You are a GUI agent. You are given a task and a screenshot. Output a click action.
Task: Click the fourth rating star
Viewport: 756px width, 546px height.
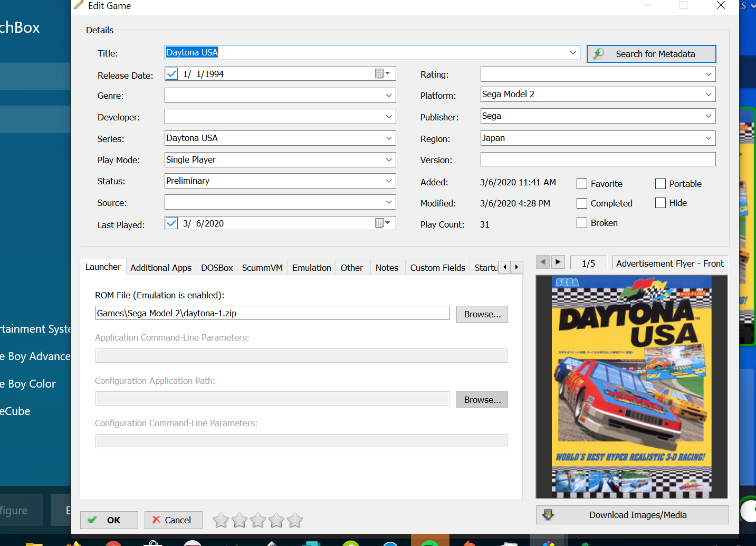(276, 521)
